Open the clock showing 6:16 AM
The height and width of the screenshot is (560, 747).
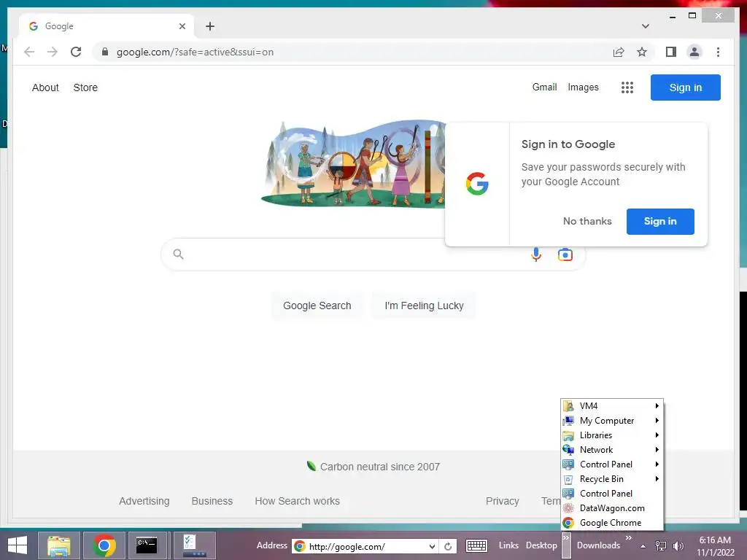[x=715, y=546]
